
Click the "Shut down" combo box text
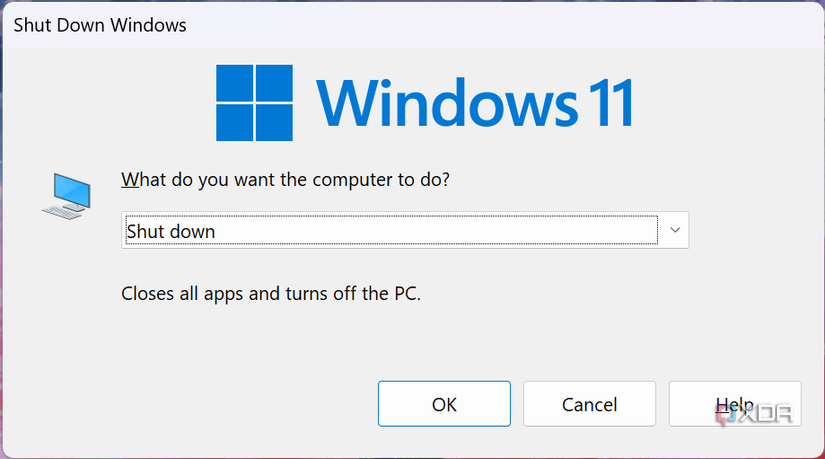[171, 232]
